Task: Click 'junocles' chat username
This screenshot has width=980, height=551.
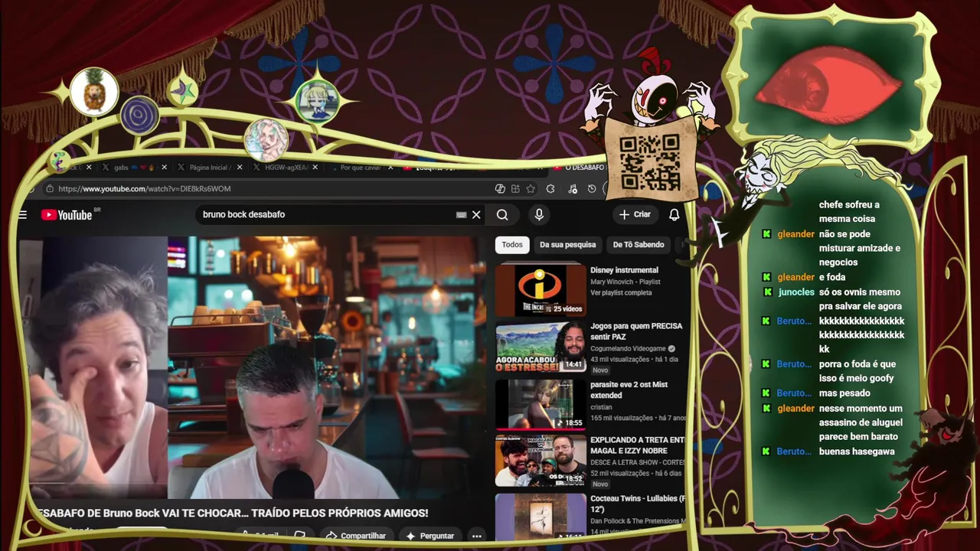Action: (x=796, y=292)
